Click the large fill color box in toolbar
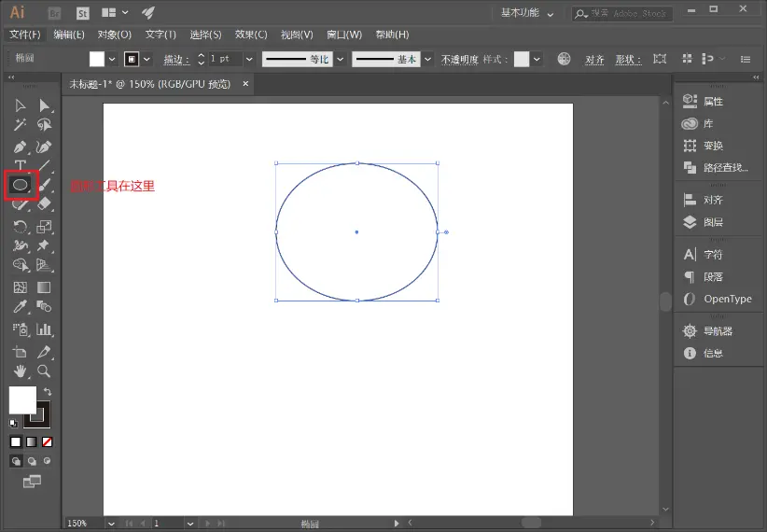 pos(22,399)
